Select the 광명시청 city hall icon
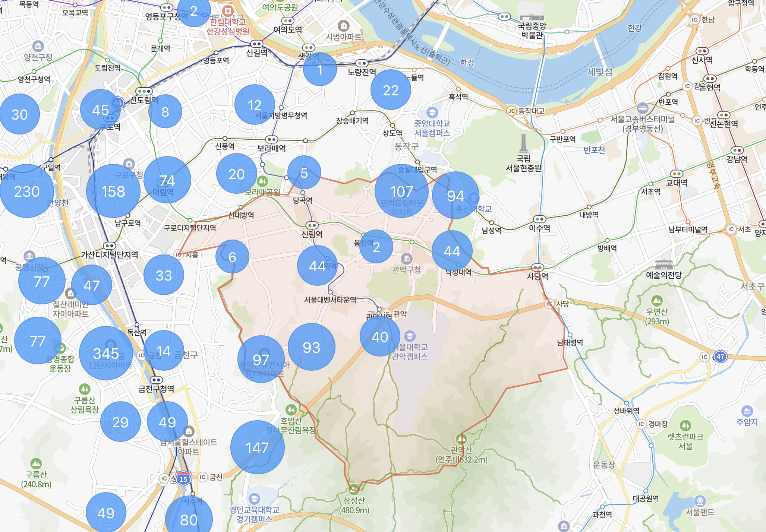Viewport: 766px width, 532px height. (29, 256)
